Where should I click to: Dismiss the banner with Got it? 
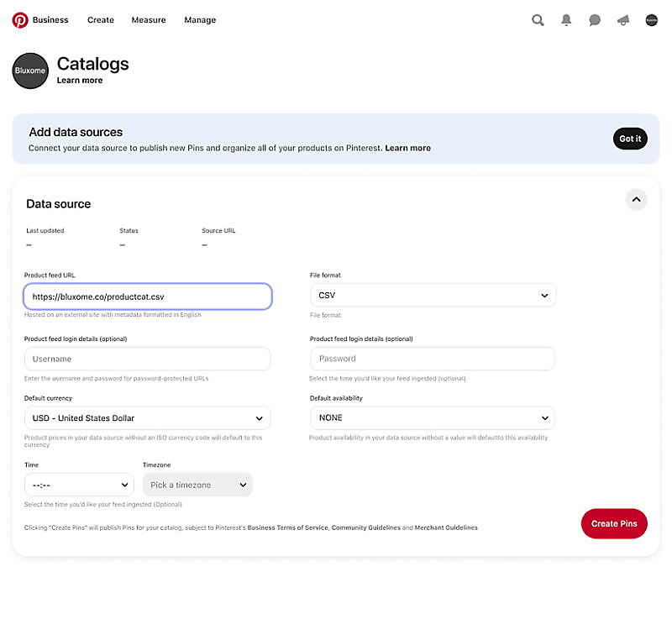click(x=630, y=139)
